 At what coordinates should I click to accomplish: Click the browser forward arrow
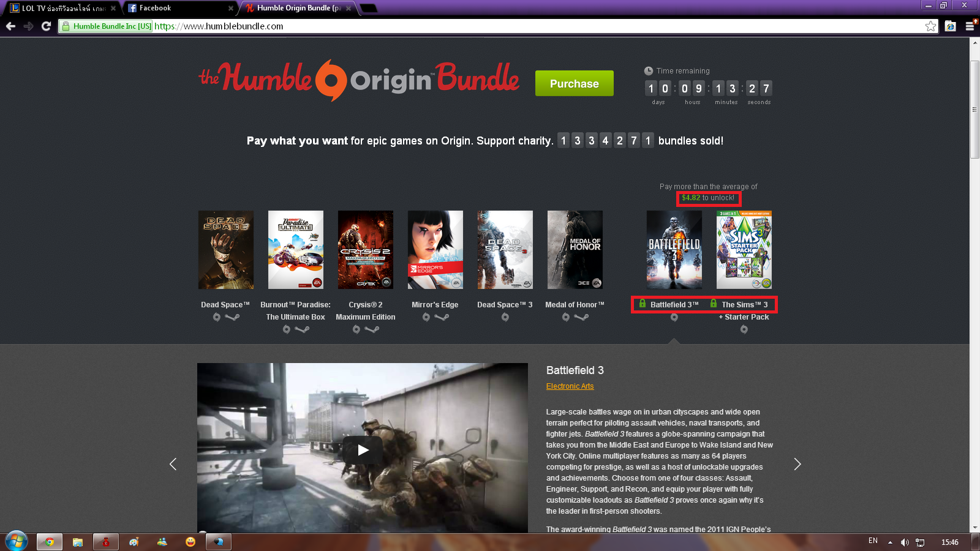(28, 26)
